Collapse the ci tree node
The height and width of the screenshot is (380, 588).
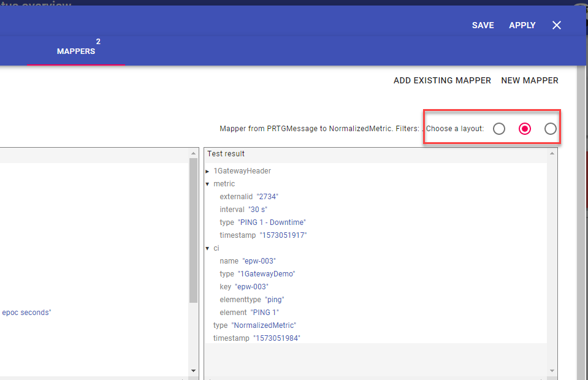pos(208,248)
